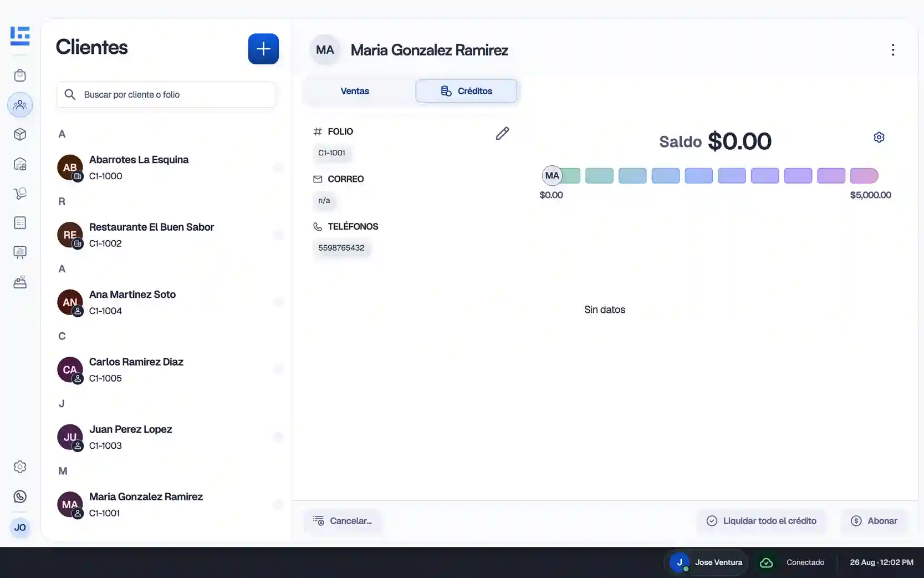The height and width of the screenshot is (578, 924).
Task: Click the Abonar button
Action: [874, 521]
